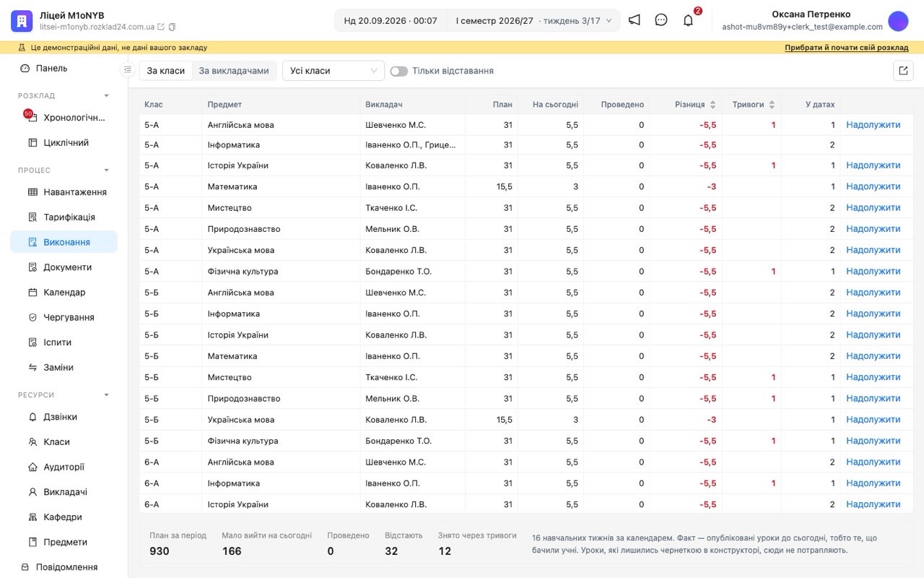Image resolution: width=924 pixels, height=578 pixels.
Task: Click the Іспити icon
Action: click(32, 342)
